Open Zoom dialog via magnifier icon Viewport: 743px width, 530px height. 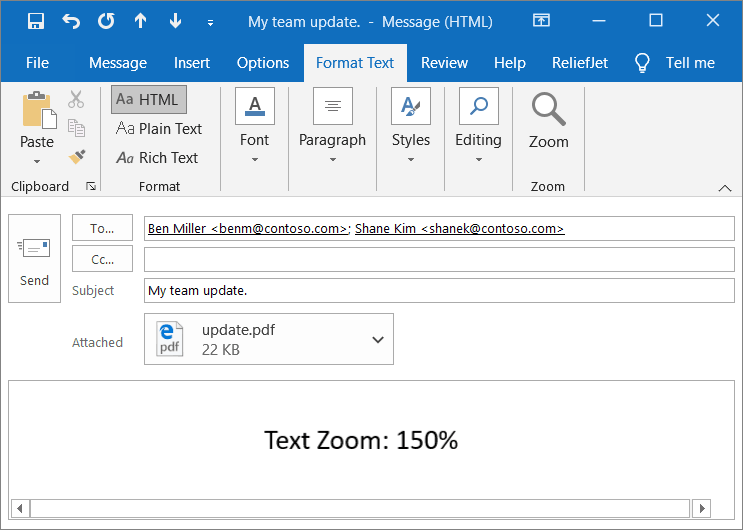click(548, 109)
